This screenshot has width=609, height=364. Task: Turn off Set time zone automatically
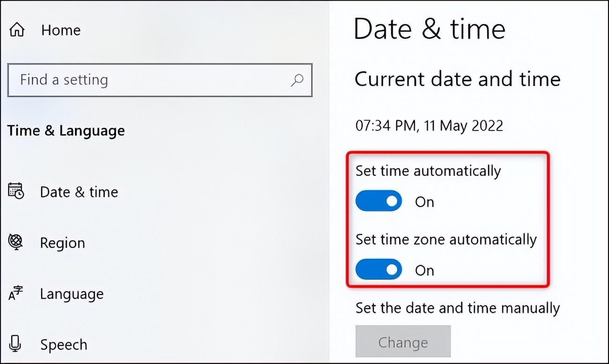379,269
